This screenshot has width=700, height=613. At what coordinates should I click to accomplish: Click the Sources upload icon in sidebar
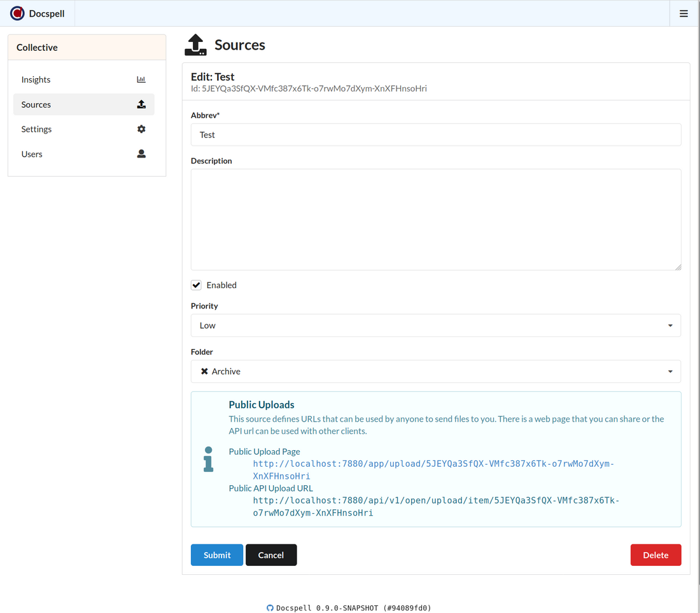[x=141, y=104]
